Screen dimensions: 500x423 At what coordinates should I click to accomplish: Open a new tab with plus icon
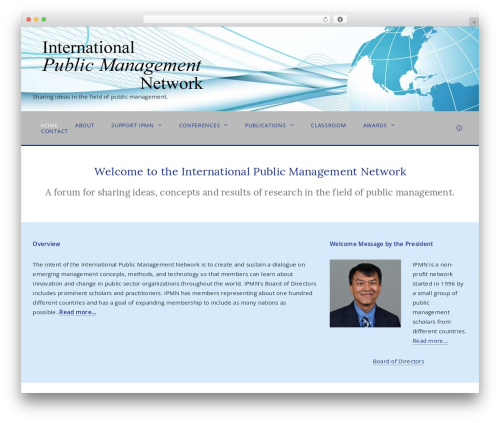(x=474, y=22)
